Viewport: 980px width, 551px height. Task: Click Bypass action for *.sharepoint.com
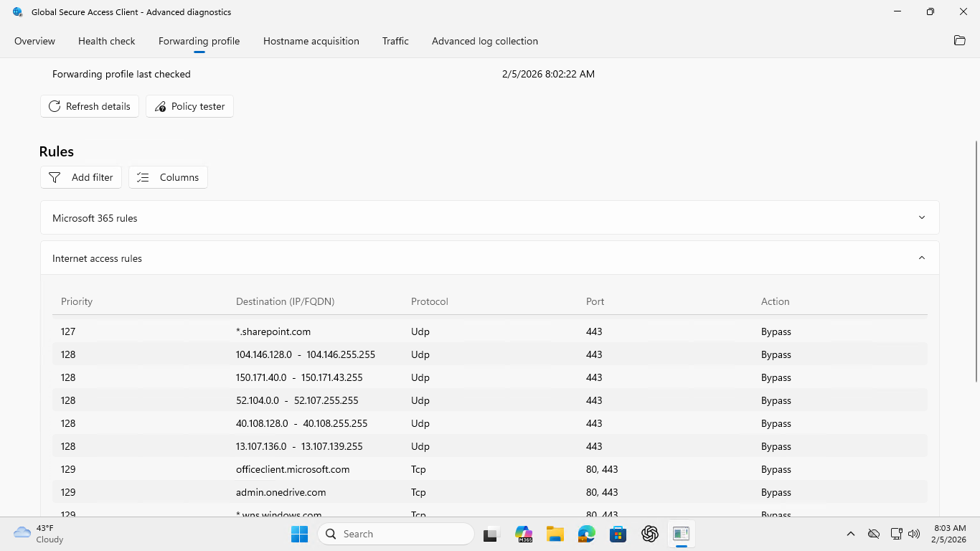[x=776, y=331]
